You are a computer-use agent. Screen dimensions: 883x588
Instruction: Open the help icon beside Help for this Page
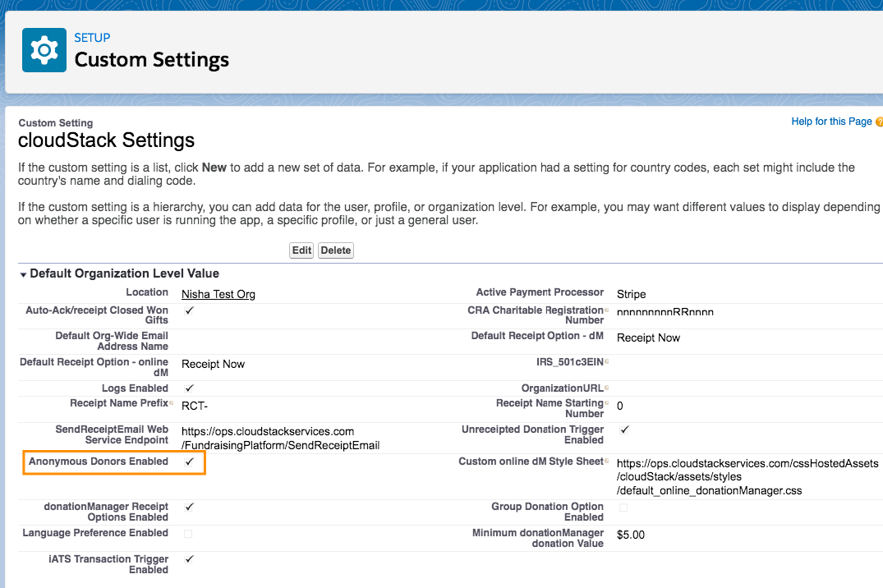879,122
